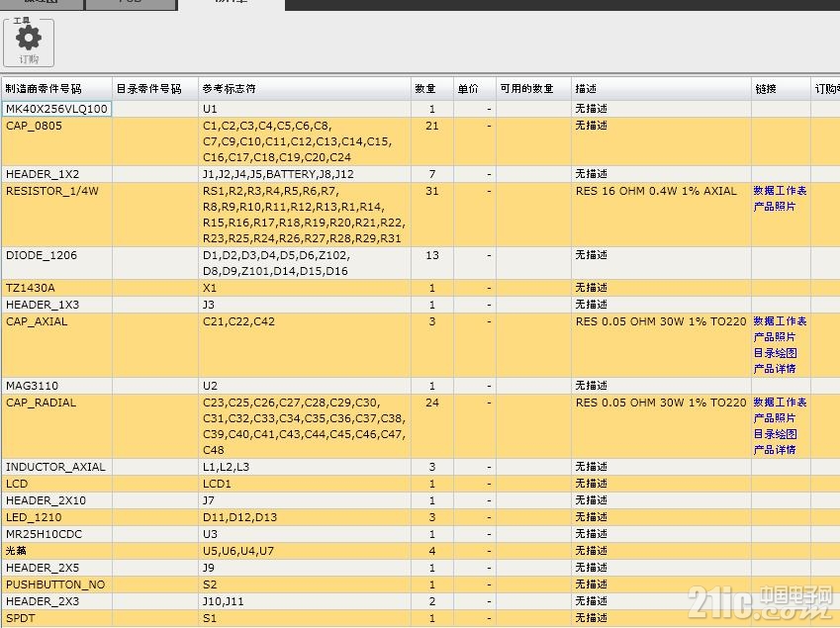This screenshot has height=628, width=840.
Task: Open 数据工作表 link for RESISTOR_1/4W row
Action: click(780, 191)
